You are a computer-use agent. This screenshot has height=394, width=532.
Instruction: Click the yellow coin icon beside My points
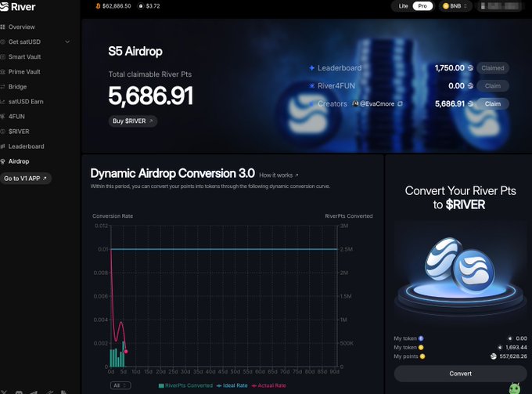(x=422, y=356)
